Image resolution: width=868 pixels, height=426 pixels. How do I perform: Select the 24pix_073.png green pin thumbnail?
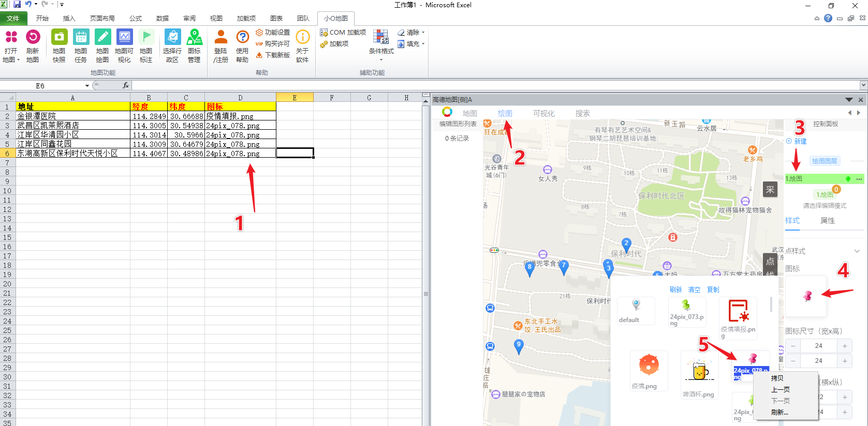point(687,312)
